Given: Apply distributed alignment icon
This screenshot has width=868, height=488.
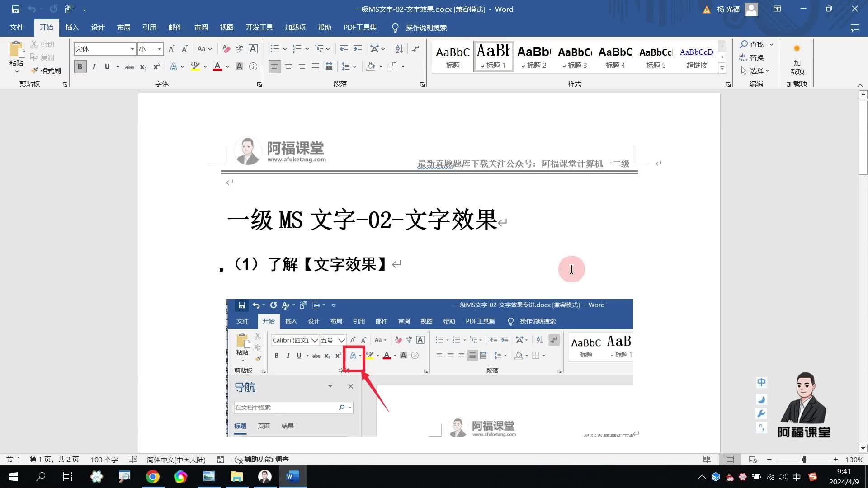Looking at the screenshot, I should (329, 67).
